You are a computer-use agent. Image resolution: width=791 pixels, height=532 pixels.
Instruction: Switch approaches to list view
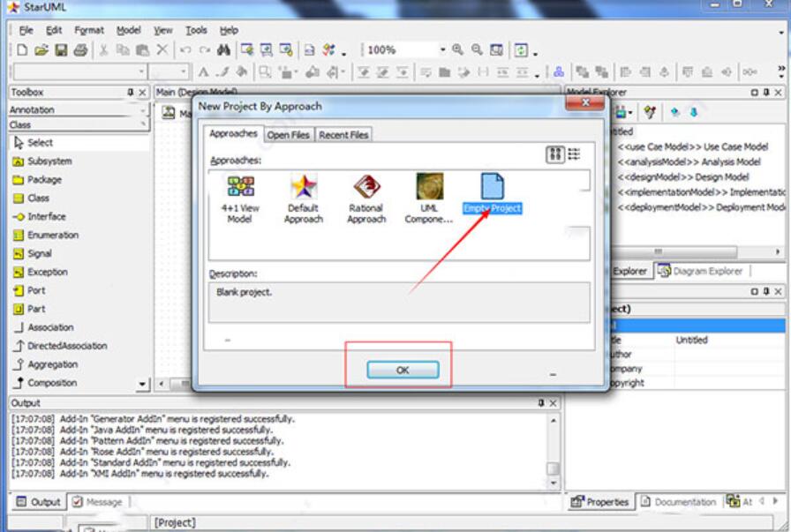[x=574, y=154]
